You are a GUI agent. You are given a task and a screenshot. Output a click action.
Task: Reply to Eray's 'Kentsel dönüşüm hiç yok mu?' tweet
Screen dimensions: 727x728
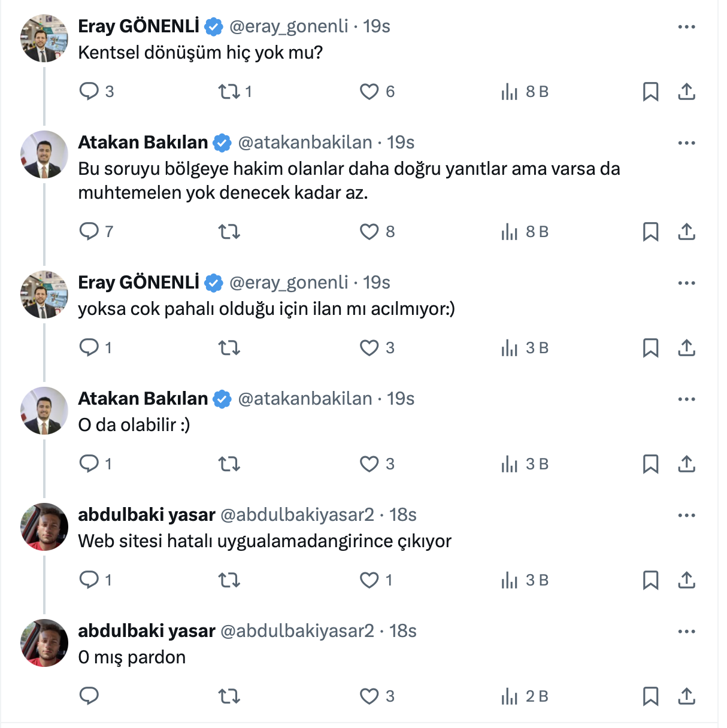[x=89, y=92]
